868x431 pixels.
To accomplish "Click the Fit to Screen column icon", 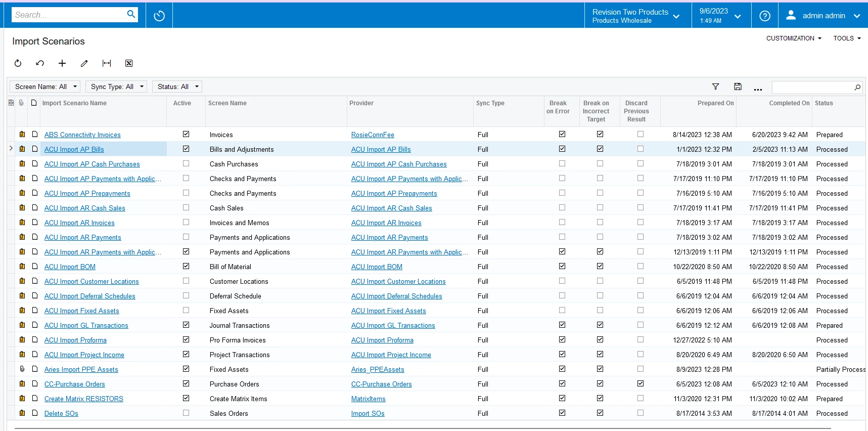I will [x=107, y=63].
